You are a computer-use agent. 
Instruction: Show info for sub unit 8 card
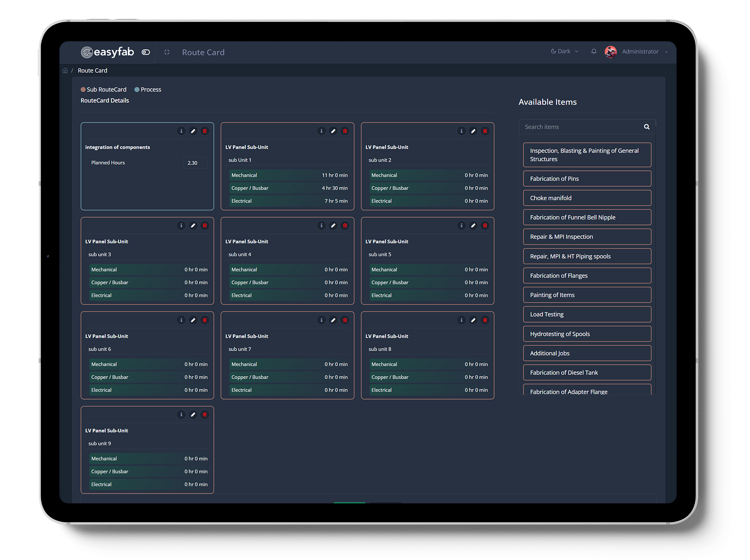coord(461,320)
